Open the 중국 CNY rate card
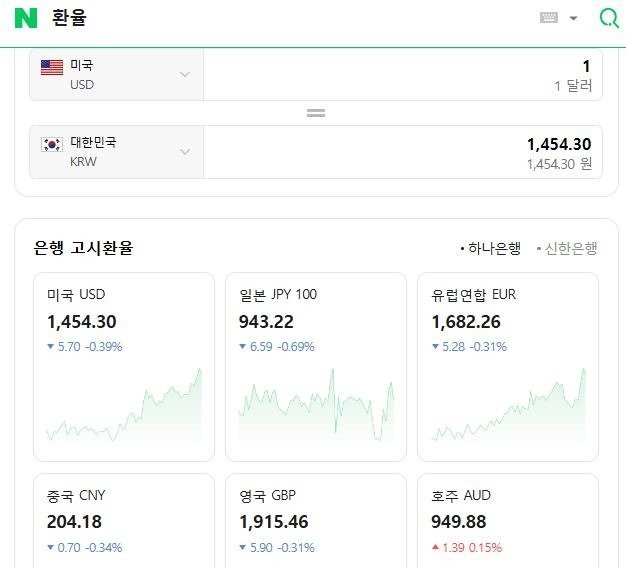Screen dimensions: 626x568 point(124,520)
